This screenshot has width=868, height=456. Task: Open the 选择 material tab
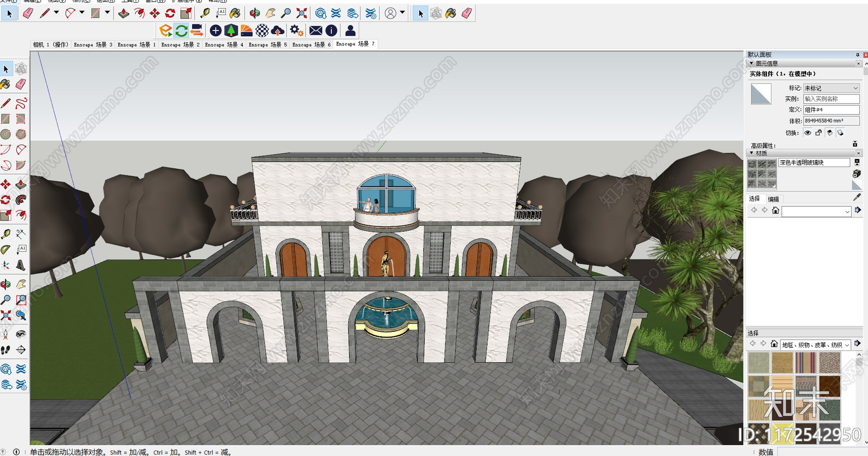click(755, 199)
